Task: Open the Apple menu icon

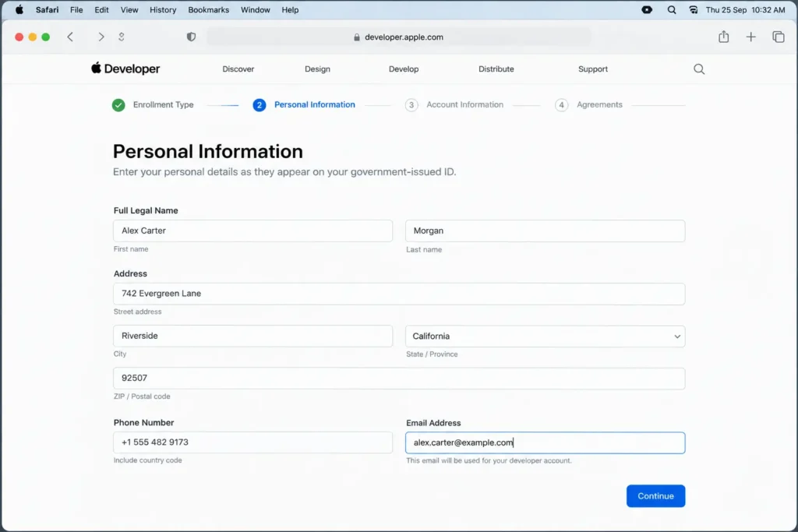Action: click(19, 9)
